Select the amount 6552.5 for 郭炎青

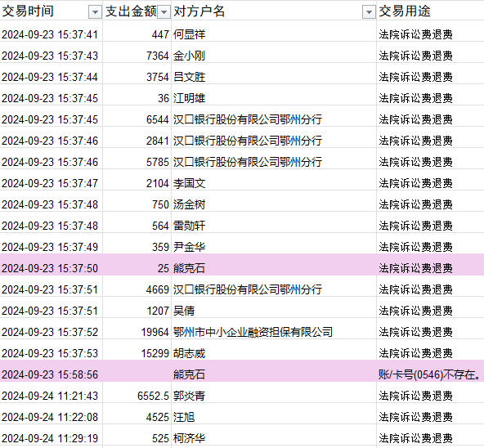pos(137,396)
